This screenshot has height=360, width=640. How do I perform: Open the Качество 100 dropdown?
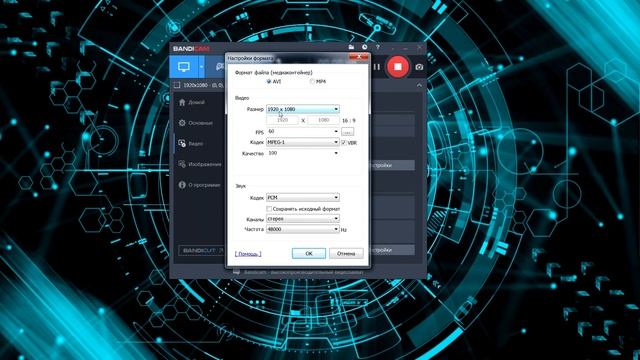click(x=302, y=153)
